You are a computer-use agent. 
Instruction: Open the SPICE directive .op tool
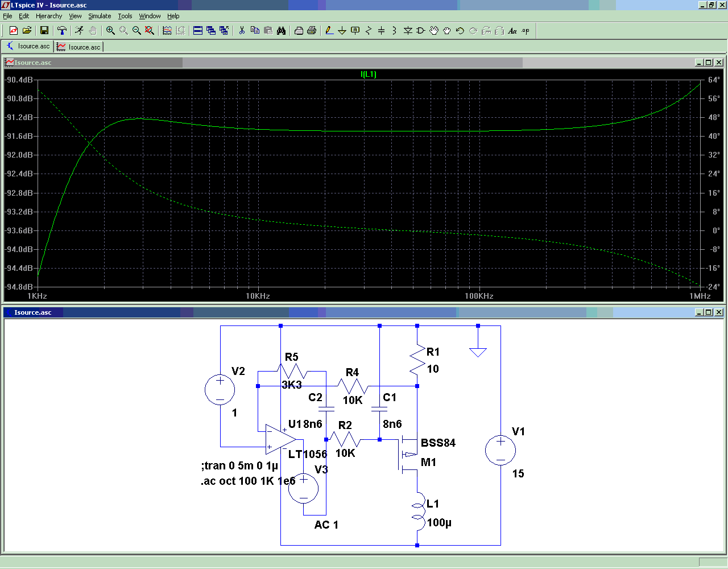click(526, 31)
